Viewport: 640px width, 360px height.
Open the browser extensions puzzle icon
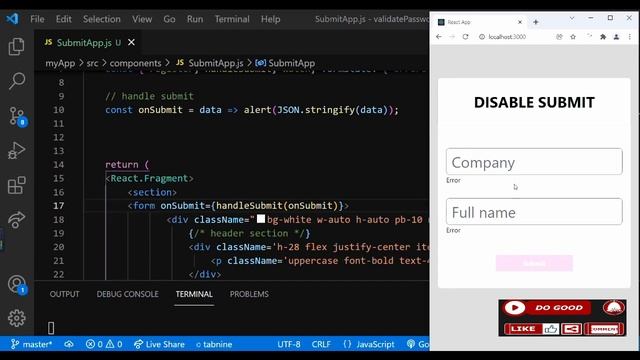click(603, 37)
